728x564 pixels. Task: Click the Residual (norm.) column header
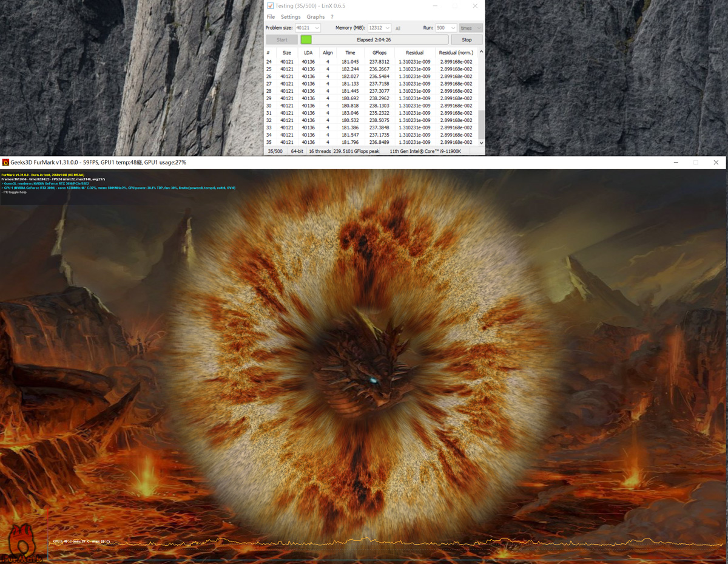456,53
